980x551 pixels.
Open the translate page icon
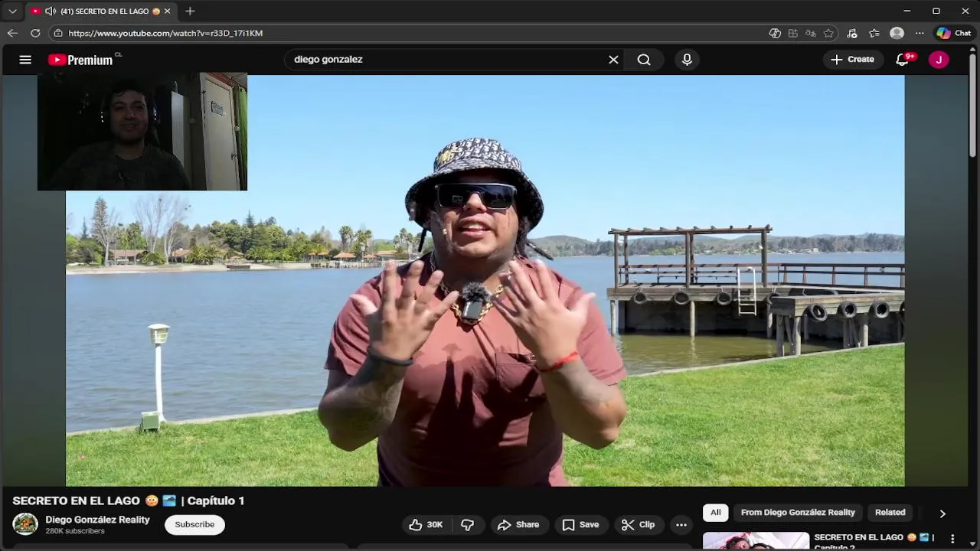[x=811, y=33]
